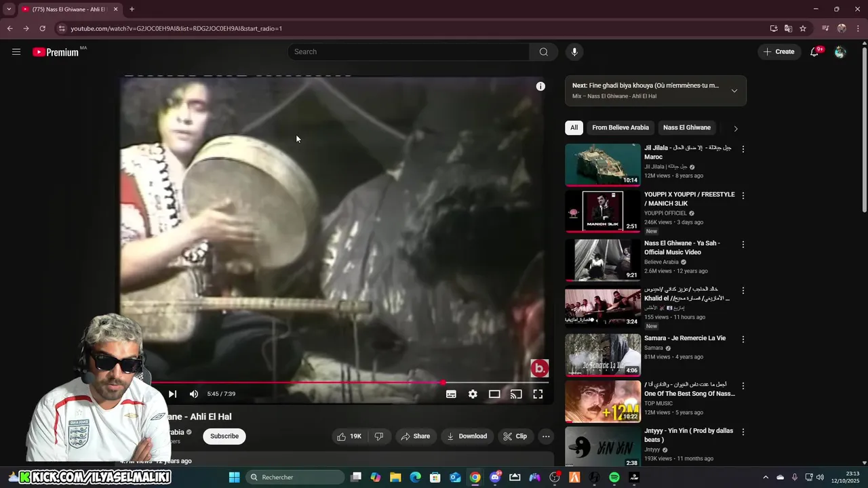
Task: Open the Jil Jilala video thumbnail
Action: click(x=603, y=165)
